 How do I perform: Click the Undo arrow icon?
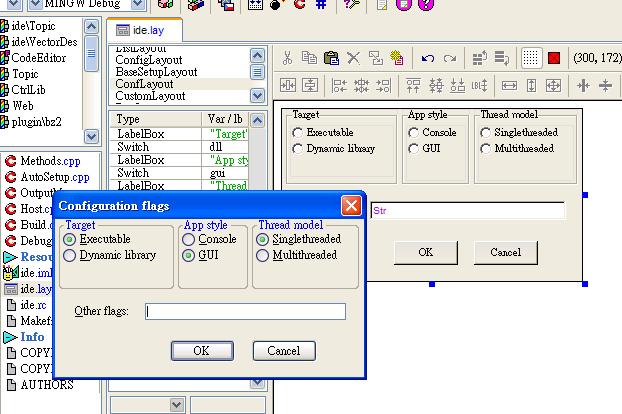428,58
